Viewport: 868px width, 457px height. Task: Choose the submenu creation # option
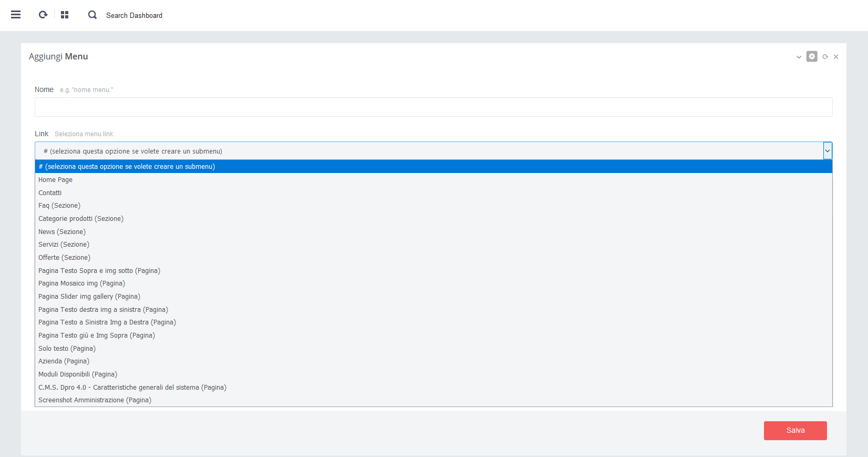pos(127,167)
